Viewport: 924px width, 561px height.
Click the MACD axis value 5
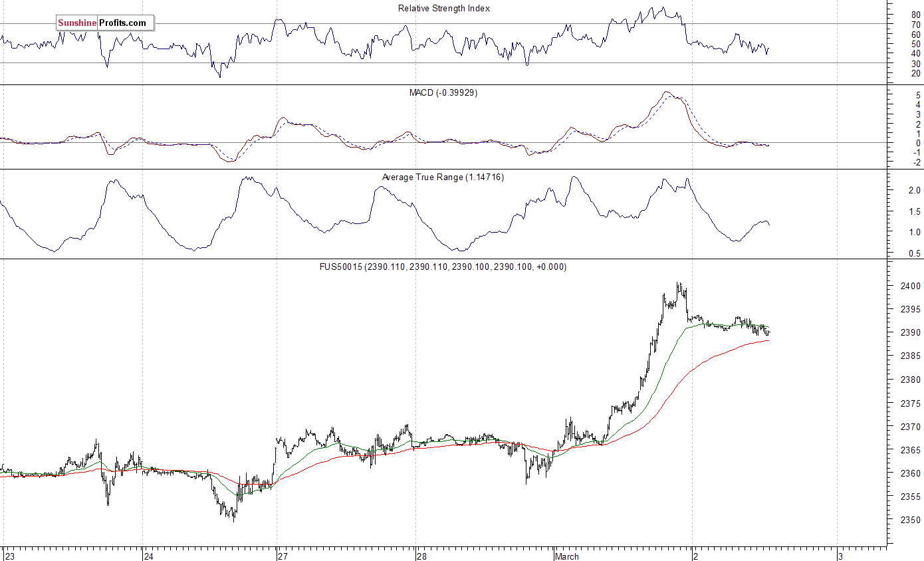[x=918, y=94]
